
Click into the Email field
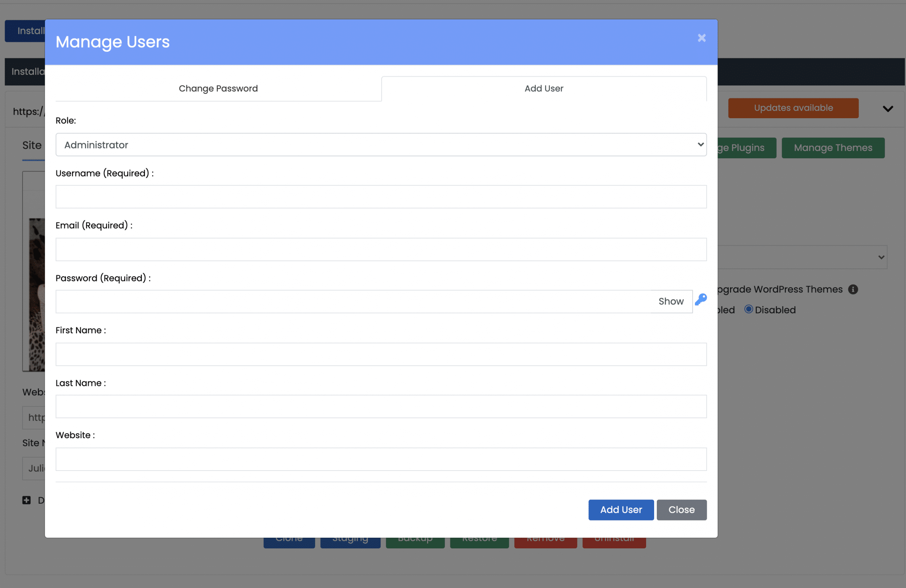(x=381, y=249)
